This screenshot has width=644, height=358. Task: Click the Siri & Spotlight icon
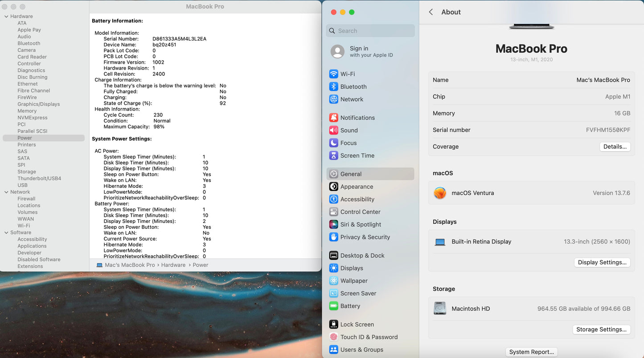click(333, 225)
